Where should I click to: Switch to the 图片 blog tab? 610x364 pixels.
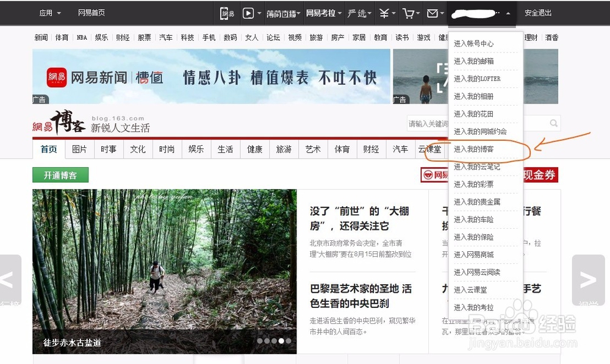(79, 149)
